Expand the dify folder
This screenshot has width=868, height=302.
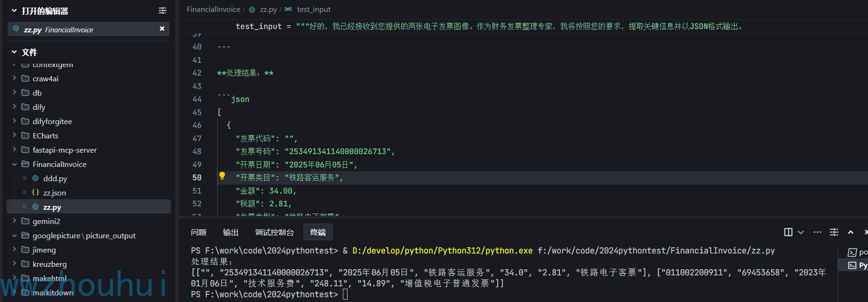[14, 107]
